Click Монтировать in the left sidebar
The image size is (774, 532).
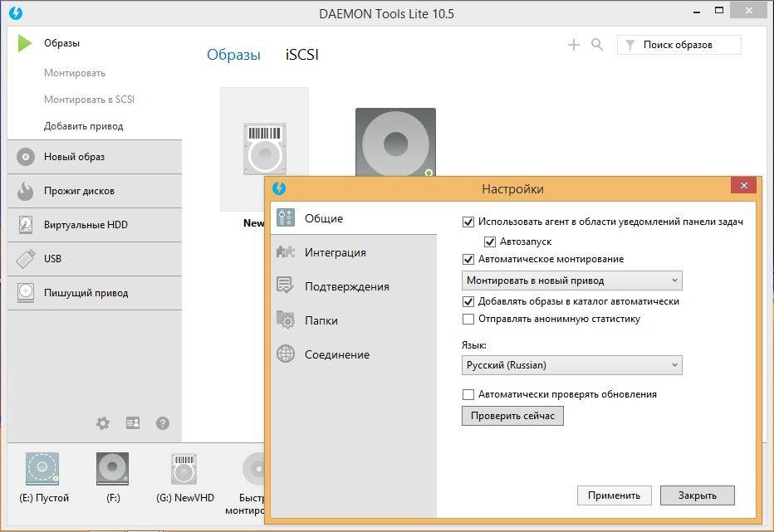[x=75, y=73]
